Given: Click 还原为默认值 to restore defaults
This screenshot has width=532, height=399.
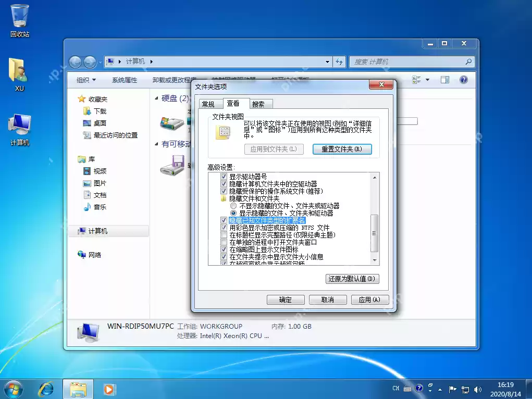Looking at the screenshot, I should click(x=352, y=279).
